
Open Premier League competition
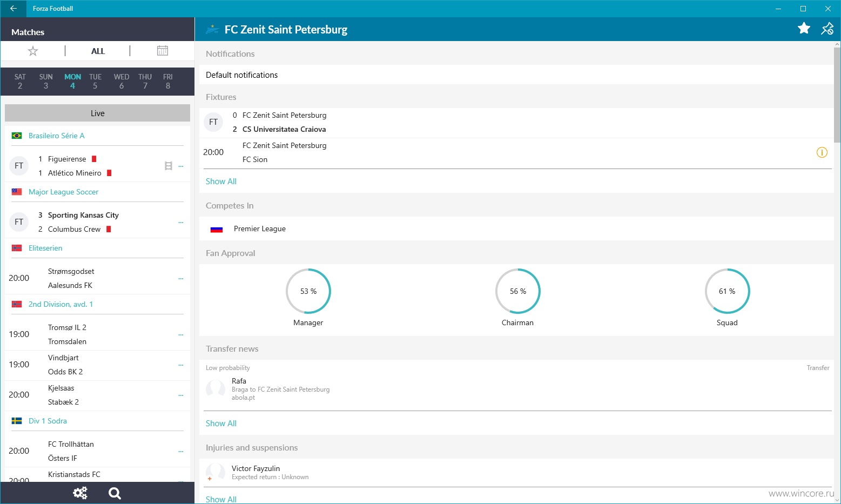516,229
